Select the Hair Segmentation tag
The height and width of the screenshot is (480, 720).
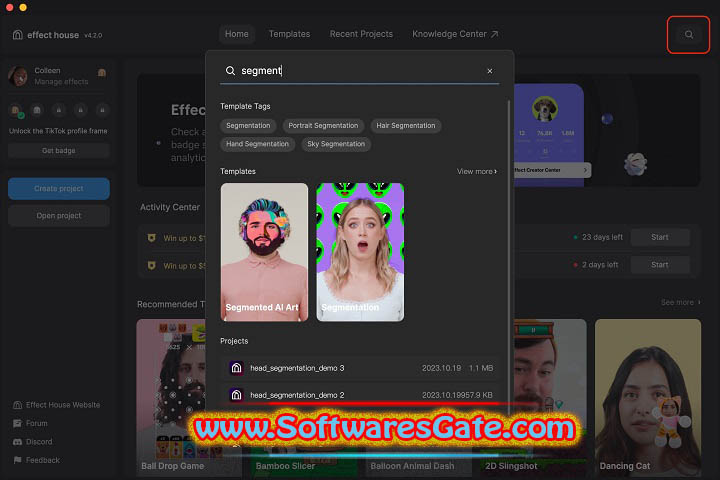(405, 125)
